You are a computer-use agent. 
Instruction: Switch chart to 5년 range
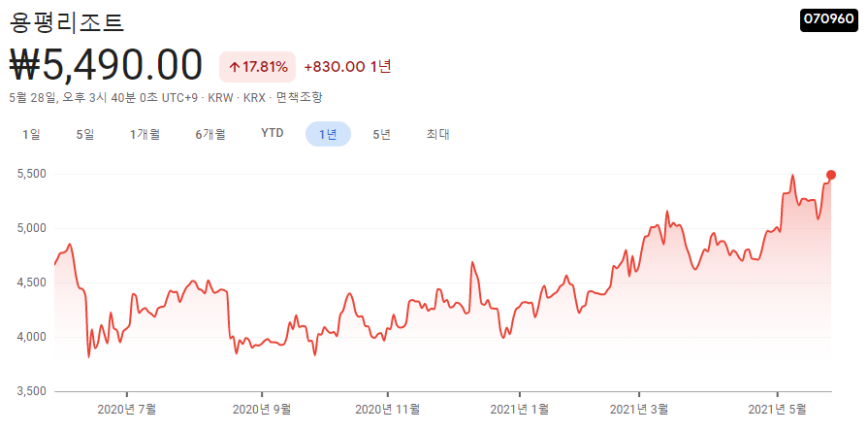[x=382, y=134]
